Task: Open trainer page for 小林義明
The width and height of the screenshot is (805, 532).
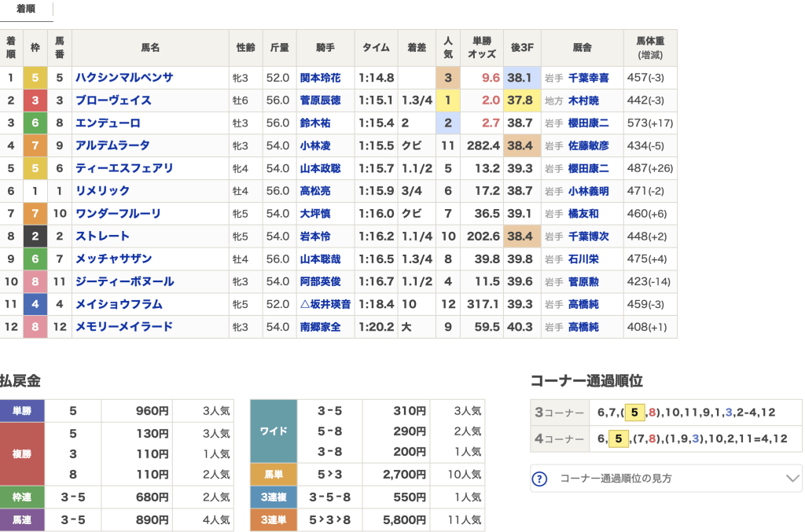Action: pos(588,190)
